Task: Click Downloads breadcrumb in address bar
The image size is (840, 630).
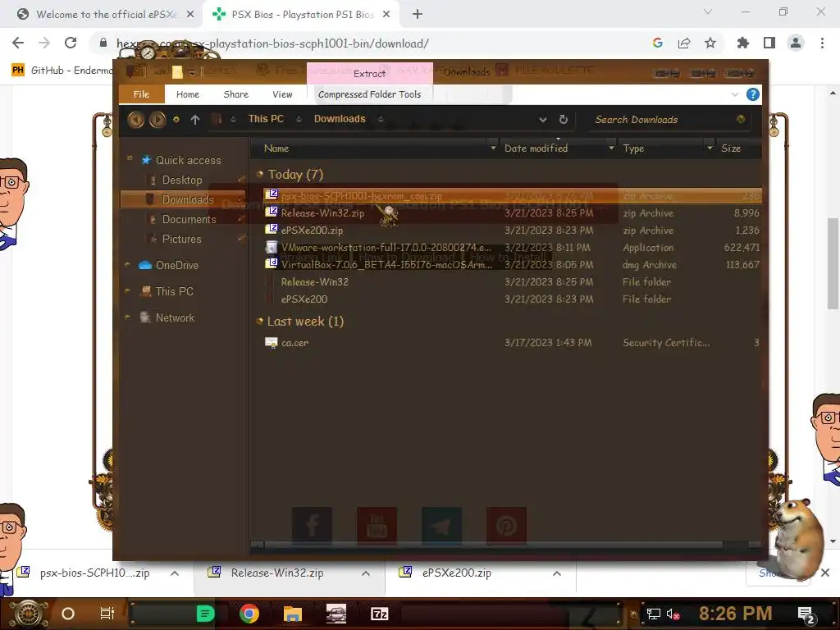Action: point(340,119)
